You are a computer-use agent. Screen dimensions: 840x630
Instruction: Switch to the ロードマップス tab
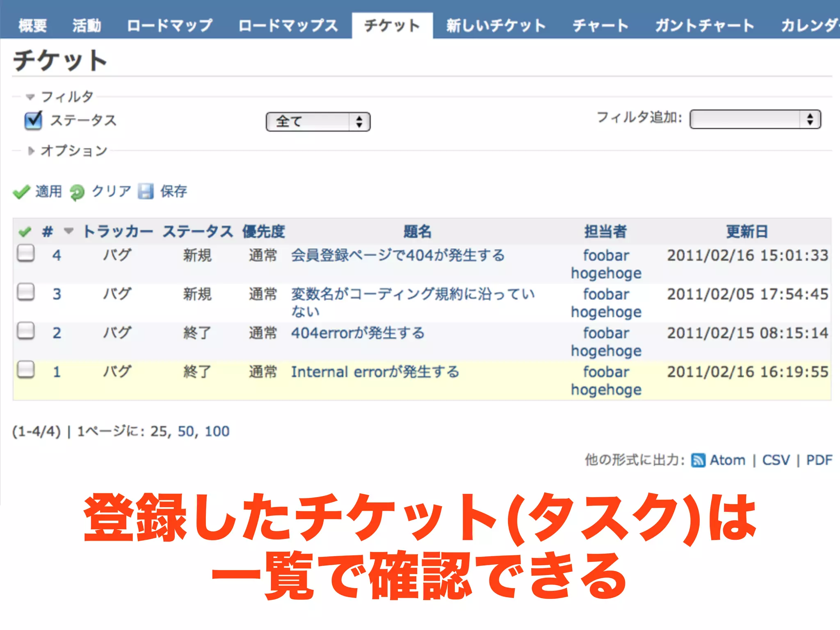click(288, 25)
